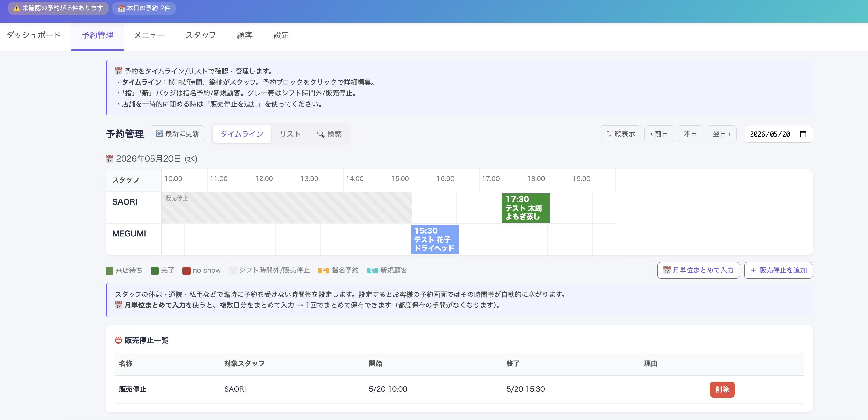Open the ダッシュボード tab
The image size is (868, 420).
33,35
